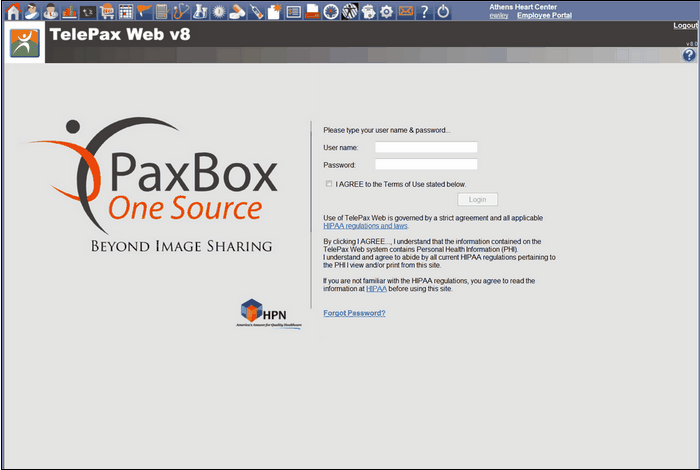Viewport: 700px width, 470px height.
Task: Open HIPAA regulations and laws link
Action: coord(365,227)
